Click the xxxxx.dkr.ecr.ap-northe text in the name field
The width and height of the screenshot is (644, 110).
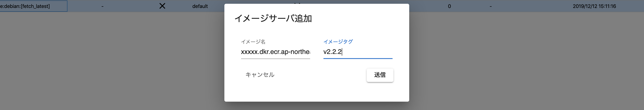click(x=275, y=52)
